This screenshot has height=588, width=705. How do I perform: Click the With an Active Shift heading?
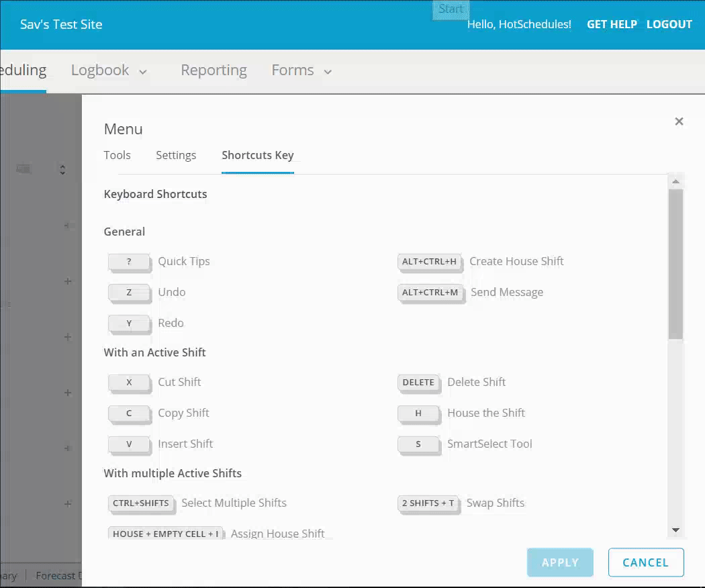(154, 352)
